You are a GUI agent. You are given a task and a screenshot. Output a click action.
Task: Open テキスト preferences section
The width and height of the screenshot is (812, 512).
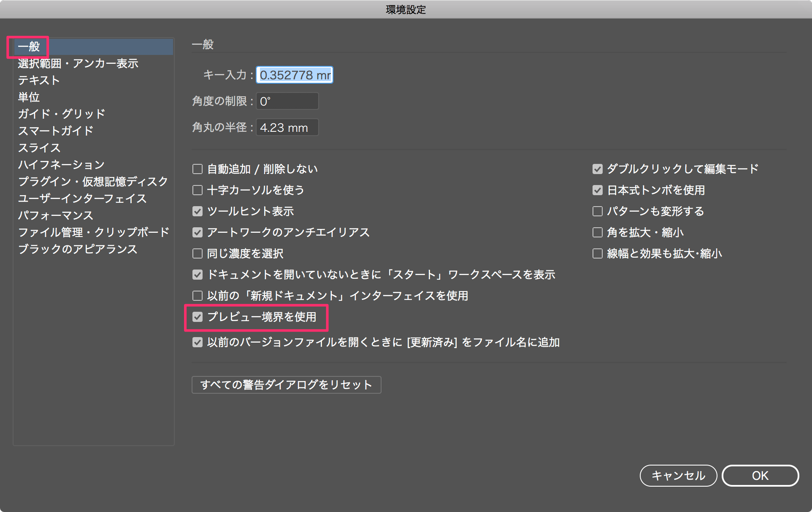39,80
